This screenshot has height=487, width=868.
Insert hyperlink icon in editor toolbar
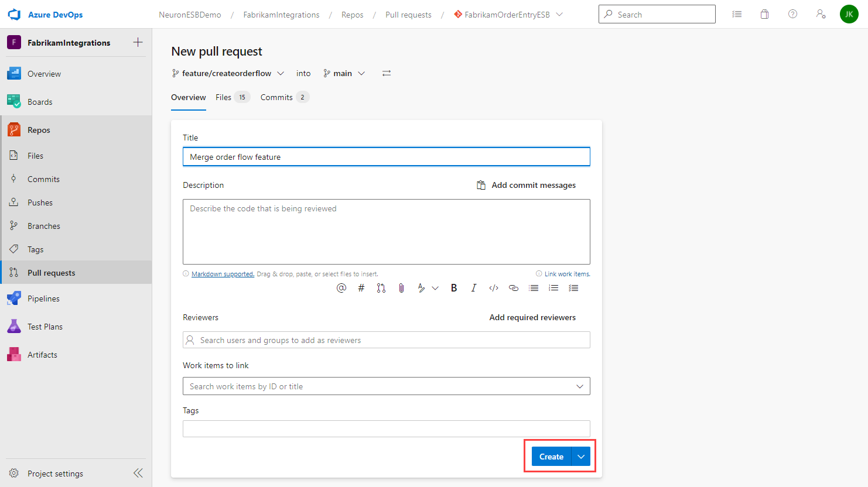click(x=514, y=288)
